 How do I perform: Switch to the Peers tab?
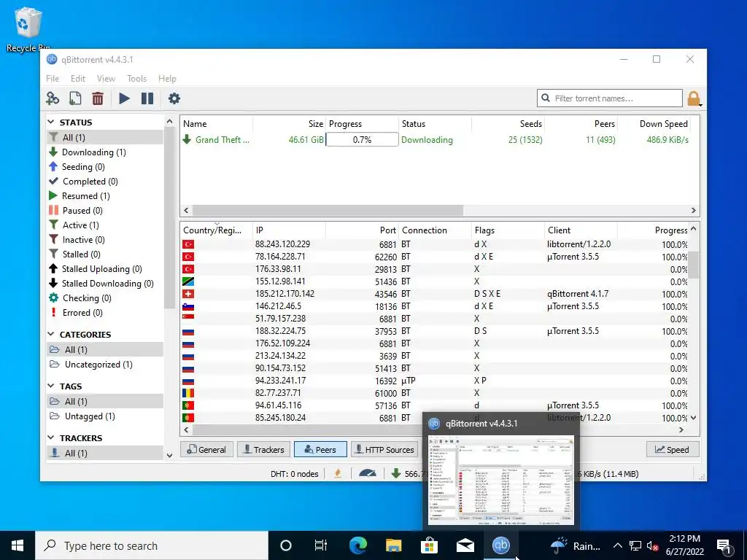click(320, 449)
